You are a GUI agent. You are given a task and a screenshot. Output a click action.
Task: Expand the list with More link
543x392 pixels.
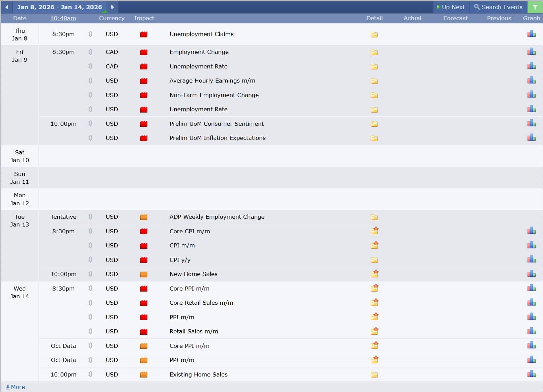click(16, 387)
